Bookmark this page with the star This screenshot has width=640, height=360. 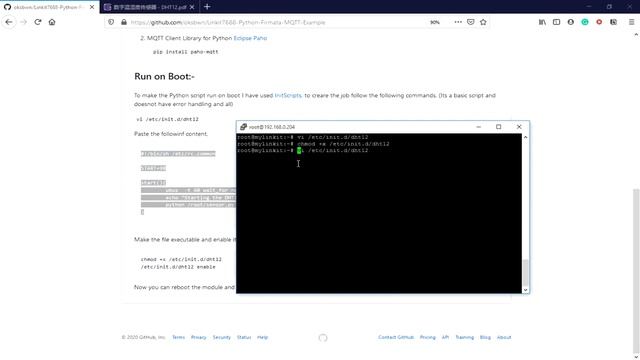tap(483, 22)
